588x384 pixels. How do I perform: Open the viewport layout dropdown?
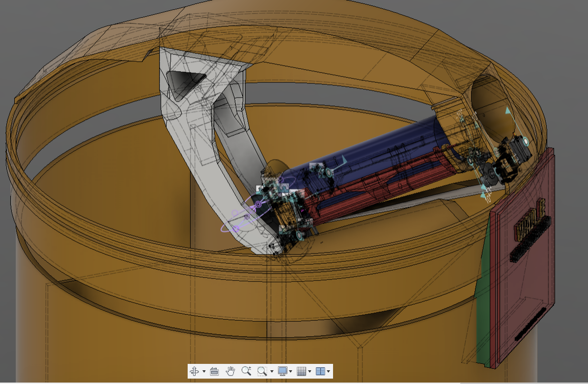[328, 371]
